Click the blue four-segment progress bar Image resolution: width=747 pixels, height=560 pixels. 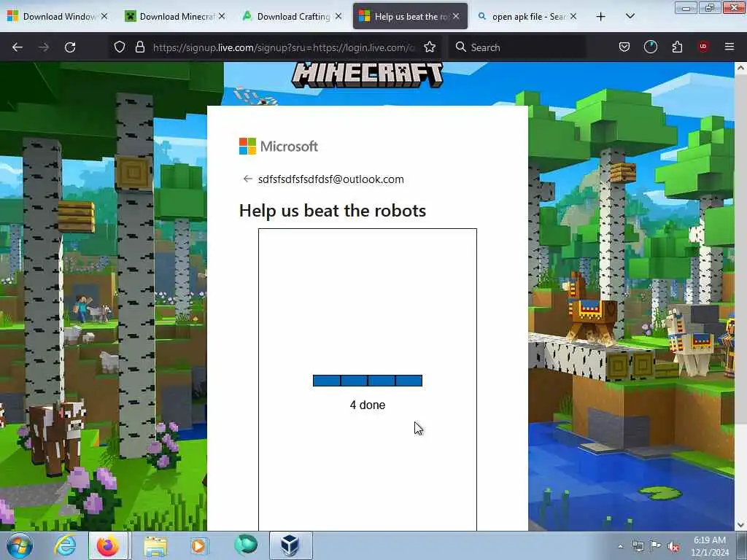[x=368, y=381]
